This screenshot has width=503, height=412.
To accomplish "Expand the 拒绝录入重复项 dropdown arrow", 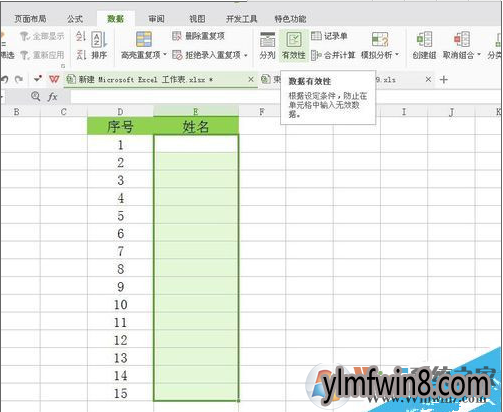I will pos(246,55).
